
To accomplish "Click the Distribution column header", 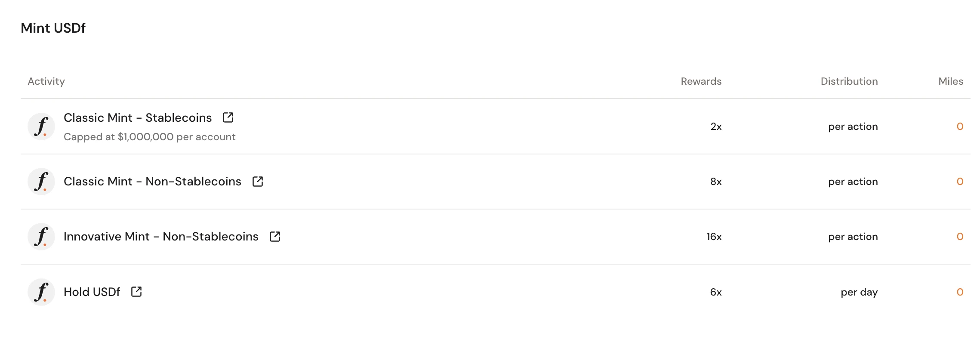I will 849,81.
